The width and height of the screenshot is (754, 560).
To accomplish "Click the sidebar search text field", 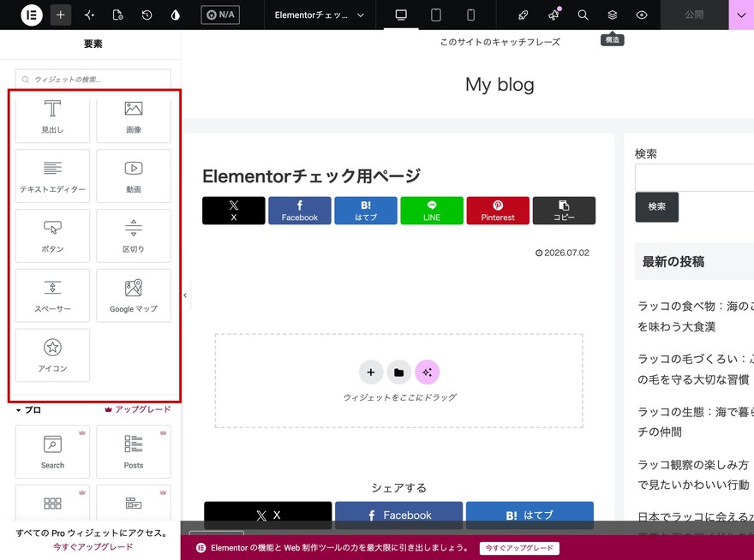I will pyautogui.click(x=694, y=177).
